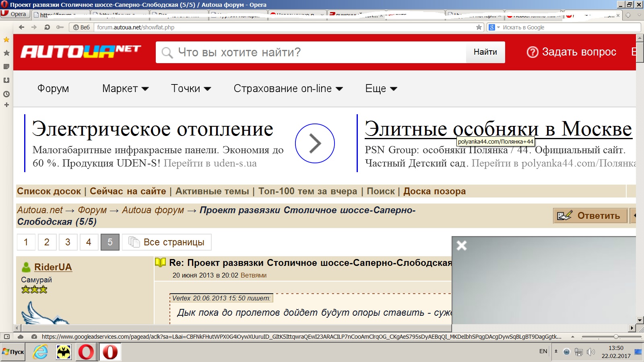The image size is (644, 362).
Task: Open the History clock panel in sidebar
Action: click(x=6, y=94)
